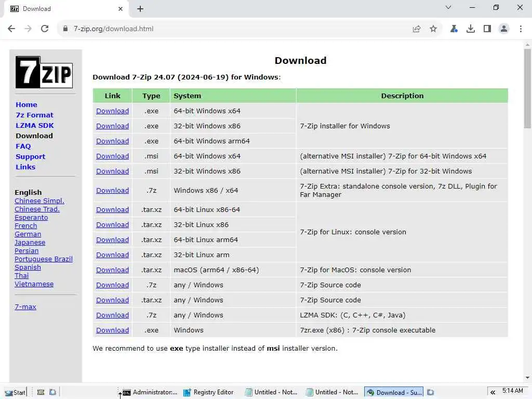The image size is (532, 399).
Task: Close the Download tab
Action: [x=121, y=9]
